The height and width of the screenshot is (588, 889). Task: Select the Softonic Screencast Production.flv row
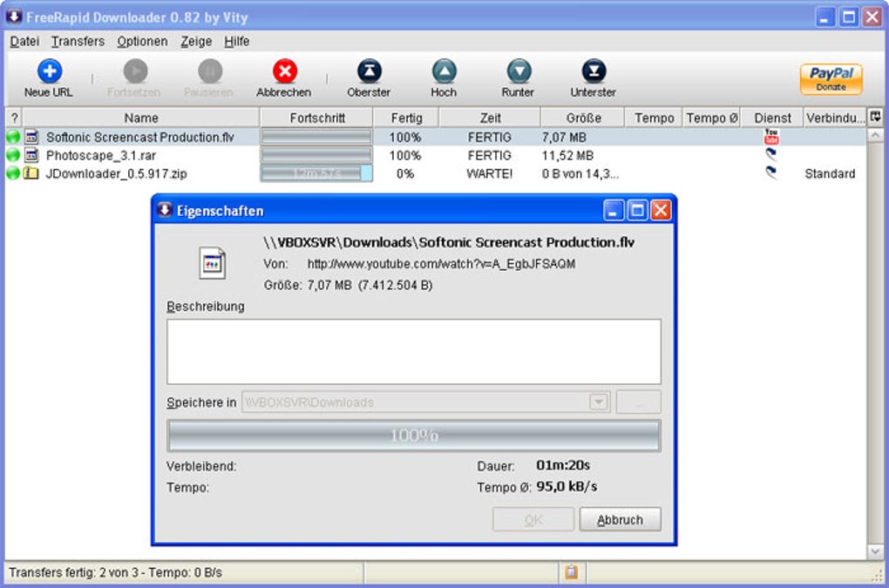coord(436,137)
